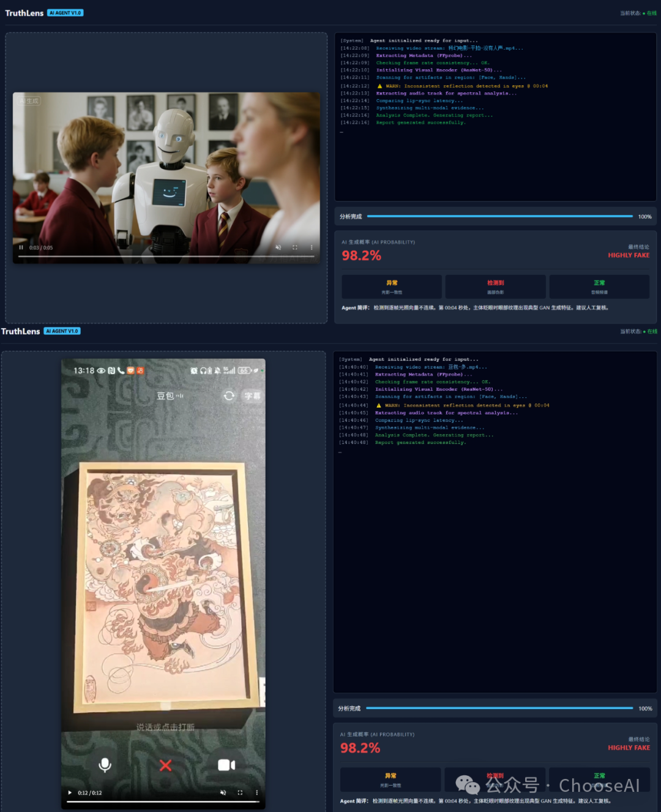
Task: Click the 14:40:45 Extracting audio track log line
Action: click(428, 413)
